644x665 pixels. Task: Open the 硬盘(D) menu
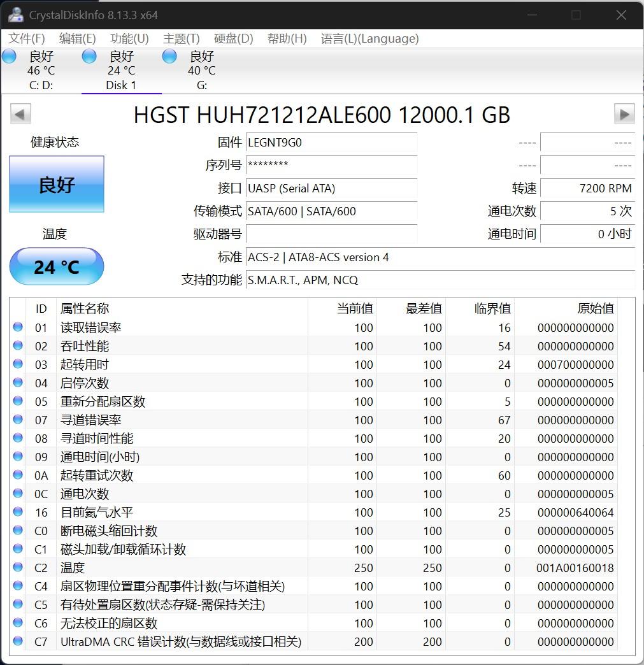(x=233, y=39)
